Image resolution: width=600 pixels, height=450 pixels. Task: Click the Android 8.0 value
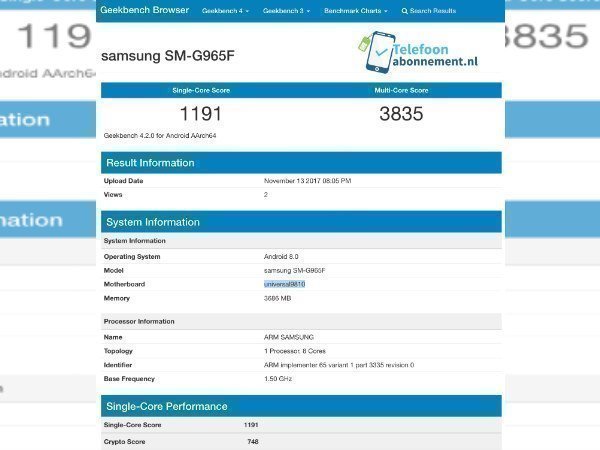click(x=281, y=257)
